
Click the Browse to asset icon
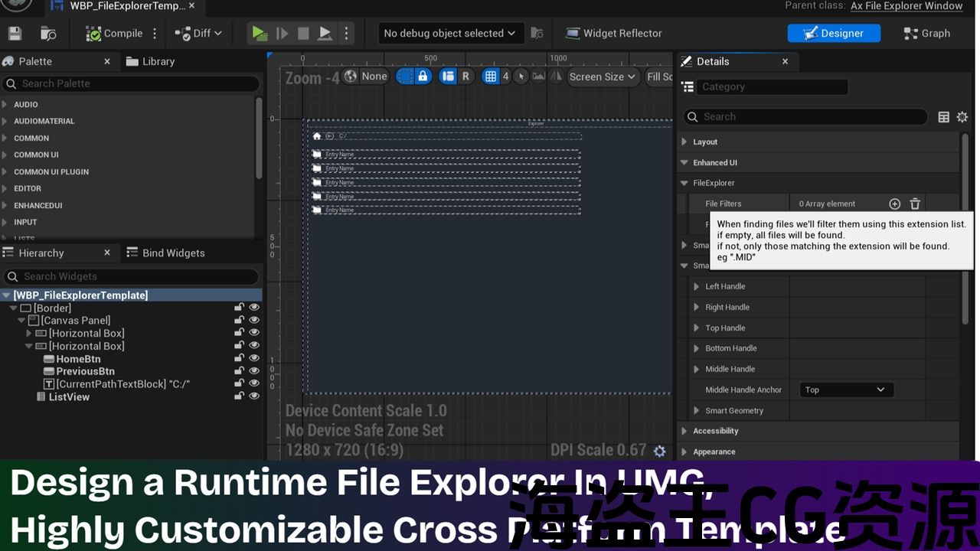pyautogui.click(x=48, y=34)
